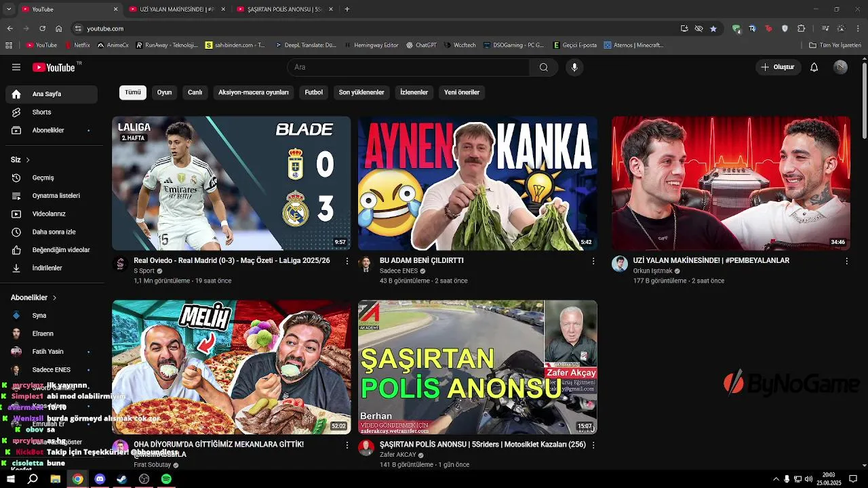
Task: Select the Futbol filter chip
Action: pyautogui.click(x=314, y=92)
